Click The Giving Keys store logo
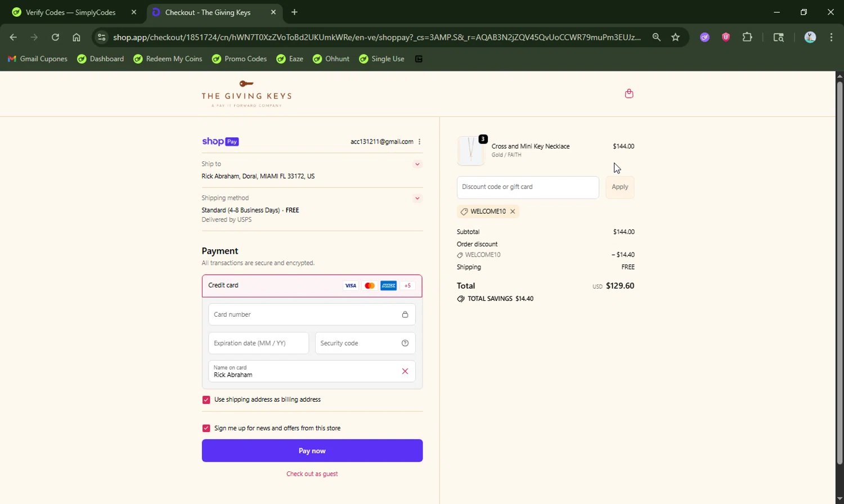The height and width of the screenshot is (504, 844). coord(246,93)
